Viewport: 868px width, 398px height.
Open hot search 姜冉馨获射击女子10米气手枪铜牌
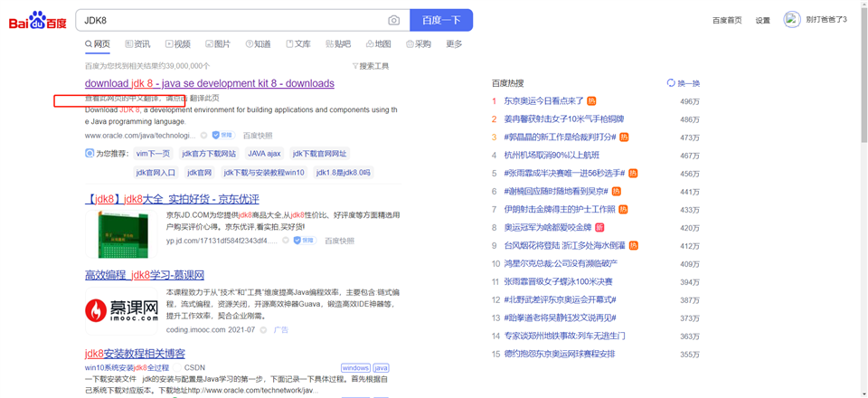(563, 119)
